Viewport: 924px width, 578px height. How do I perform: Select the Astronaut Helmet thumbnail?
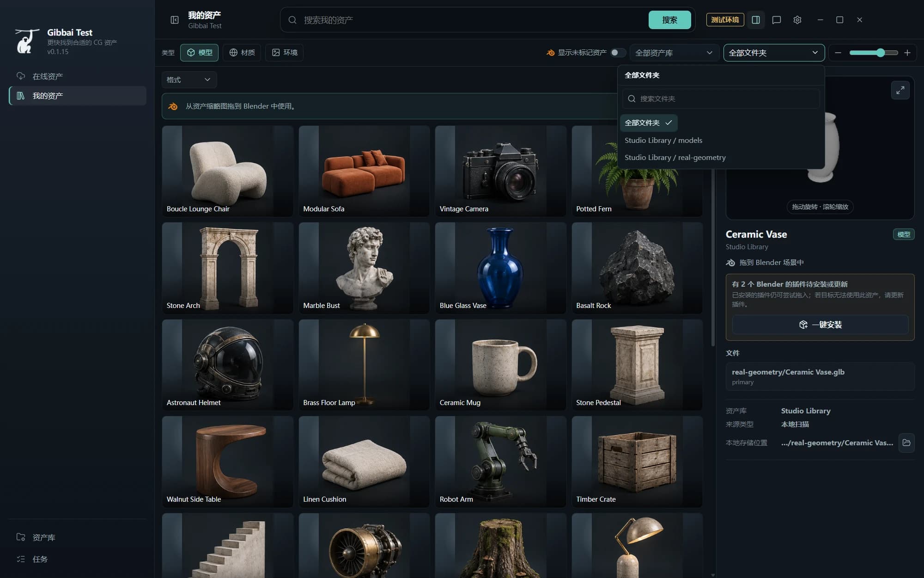click(x=227, y=365)
